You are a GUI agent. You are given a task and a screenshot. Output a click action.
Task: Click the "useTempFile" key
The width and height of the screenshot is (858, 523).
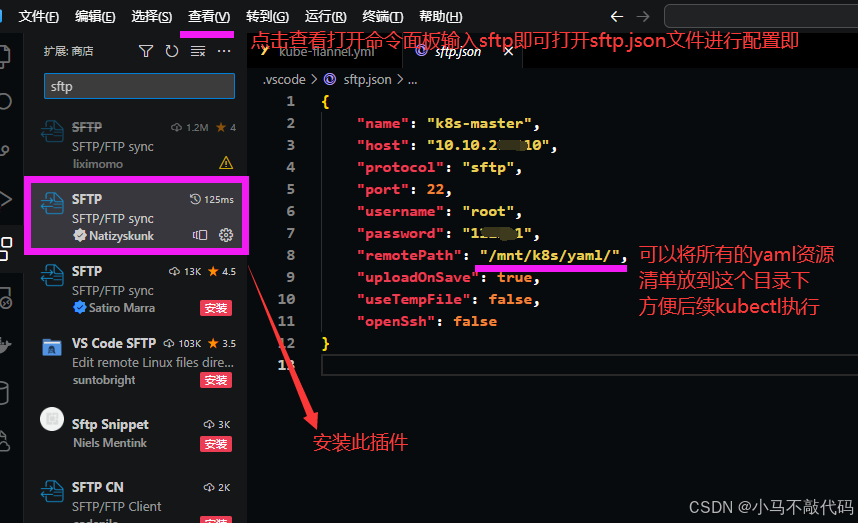click(x=413, y=299)
